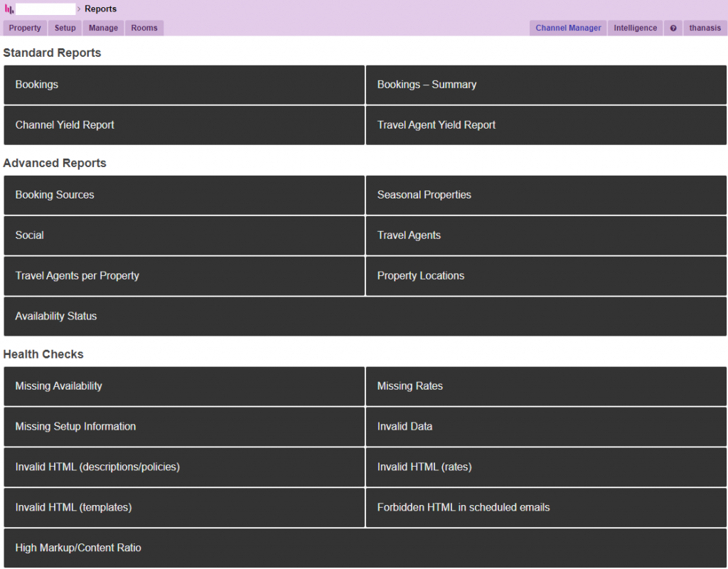Open High Markup/Content Ratio check
Screen dimensions: 728x569
point(365,548)
